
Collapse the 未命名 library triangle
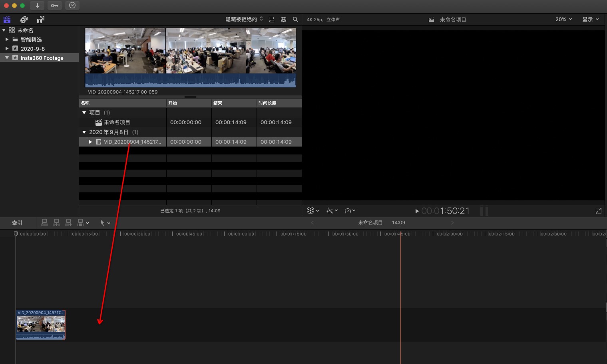pyautogui.click(x=4, y=30)
